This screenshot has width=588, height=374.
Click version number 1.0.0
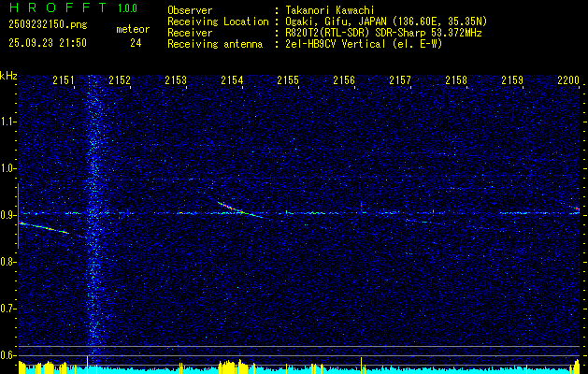tap(127, 8)
